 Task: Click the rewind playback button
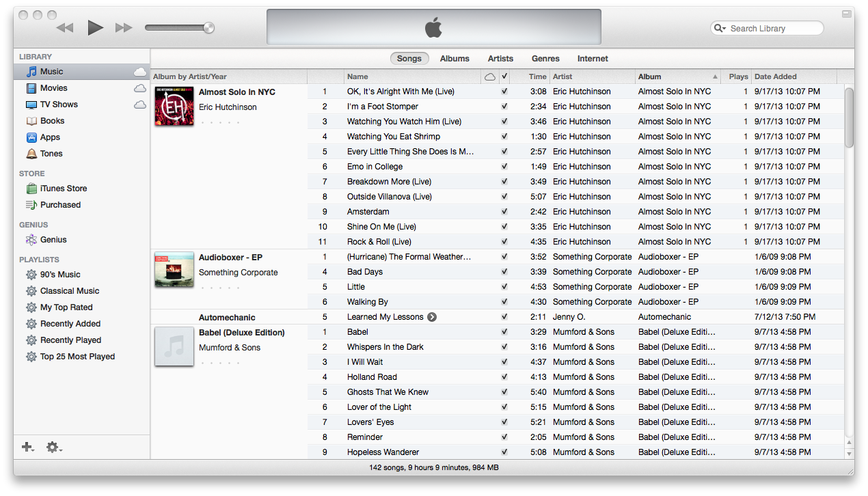click(65, 28)
